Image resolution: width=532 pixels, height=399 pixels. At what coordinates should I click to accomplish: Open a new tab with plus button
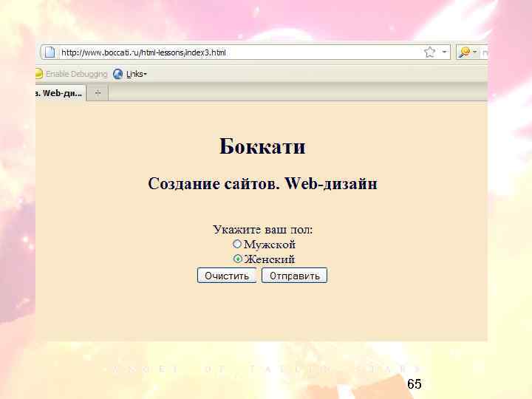pyautogui.click(x=98, y=93)
